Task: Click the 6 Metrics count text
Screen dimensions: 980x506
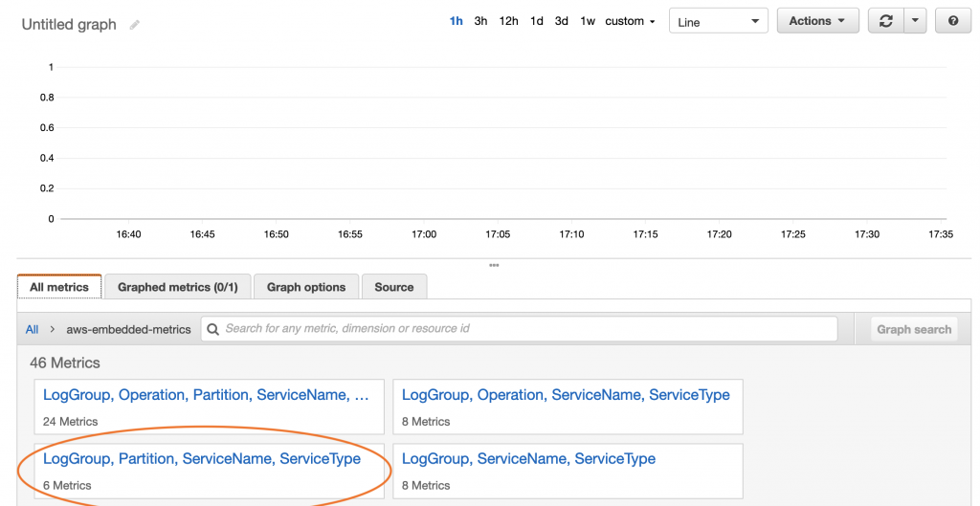Action: point(67,485)
